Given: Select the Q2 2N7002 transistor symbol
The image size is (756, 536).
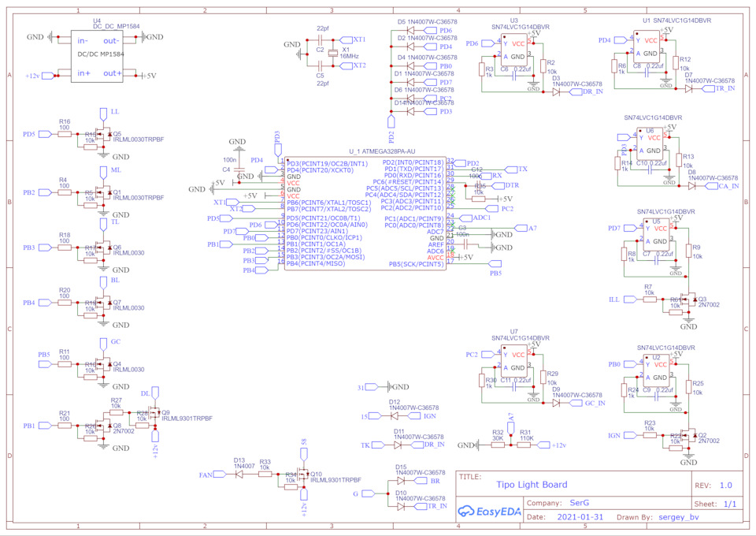Looking at the screenshot, I should pos(688,436).
